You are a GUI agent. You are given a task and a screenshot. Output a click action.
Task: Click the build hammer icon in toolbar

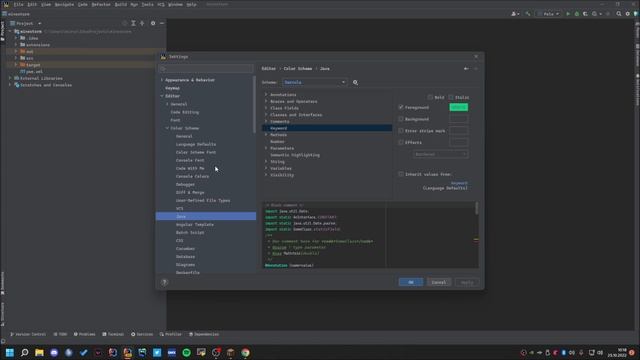click(x=528, y=14)
